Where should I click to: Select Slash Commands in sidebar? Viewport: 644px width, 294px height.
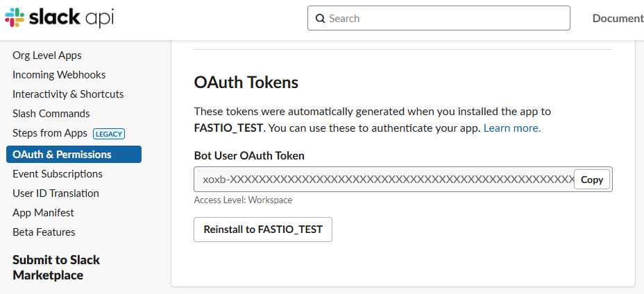click(x=51, y=113)
